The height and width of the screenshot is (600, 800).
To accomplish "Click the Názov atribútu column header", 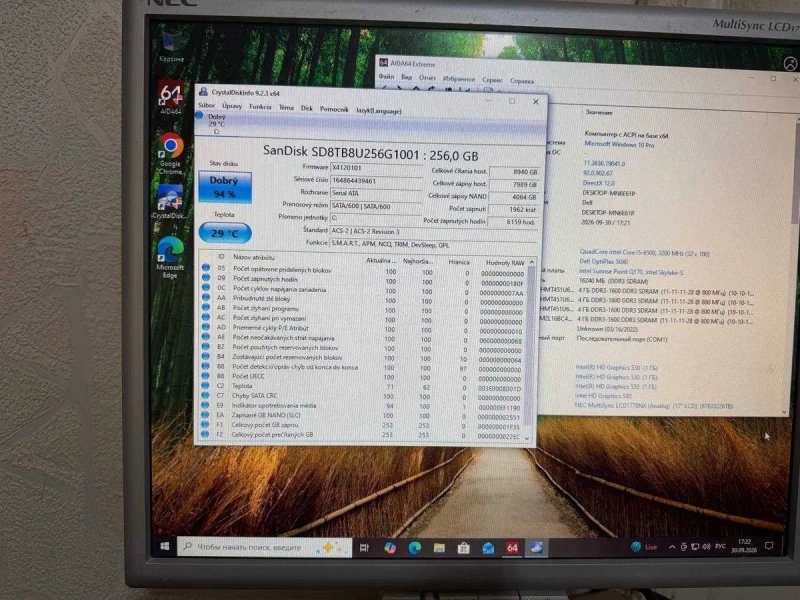I will (x=254, y=257).
